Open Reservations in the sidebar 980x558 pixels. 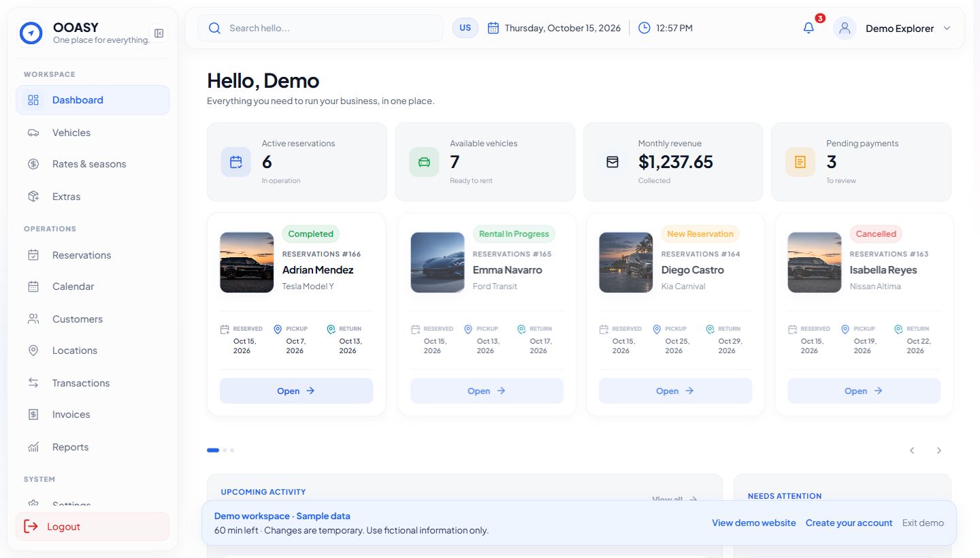click(x=93, y=255)
